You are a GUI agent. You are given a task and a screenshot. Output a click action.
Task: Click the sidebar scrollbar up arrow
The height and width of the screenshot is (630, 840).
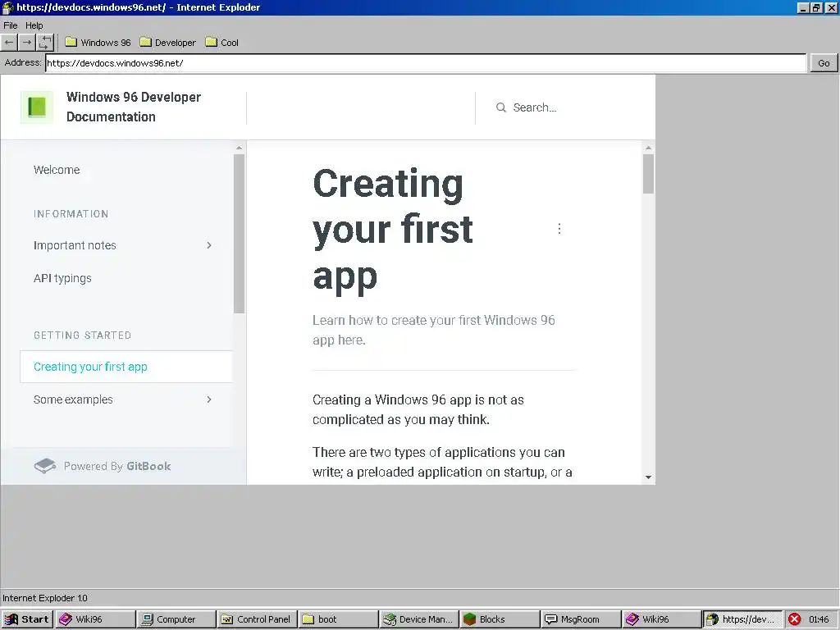[239, 148]
